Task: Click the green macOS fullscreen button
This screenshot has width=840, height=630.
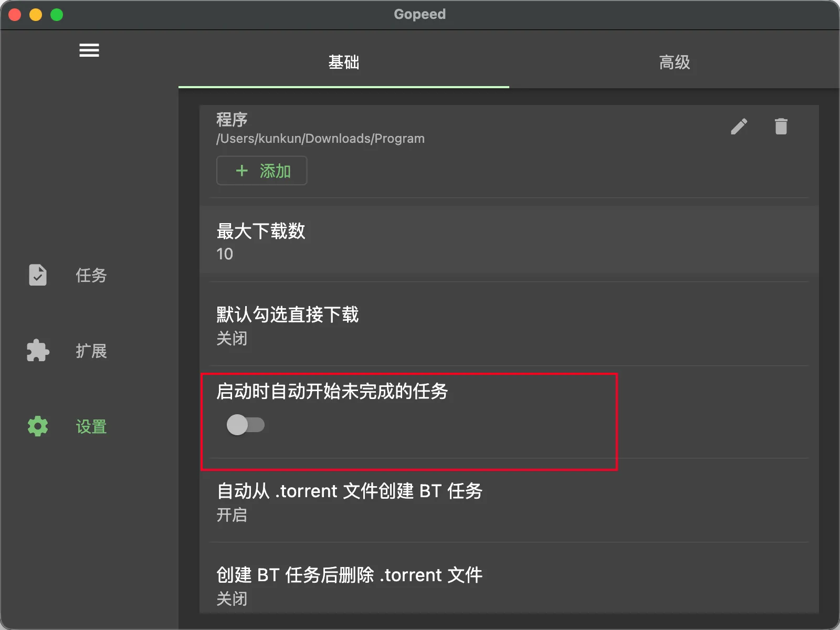Action: [x=57, y=15]
